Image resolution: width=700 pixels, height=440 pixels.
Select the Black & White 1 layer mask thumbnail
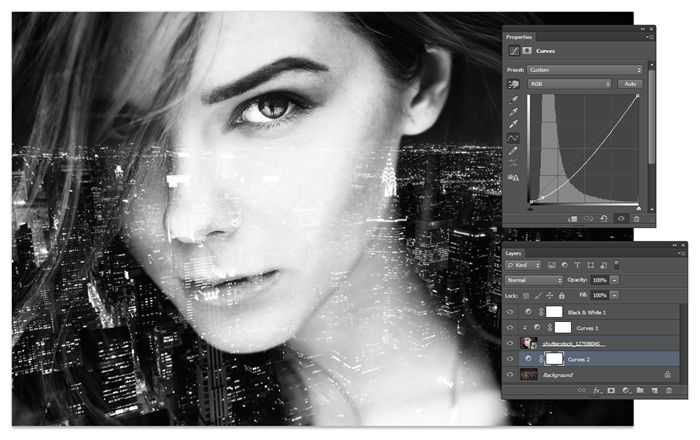[x=554, y=311]
